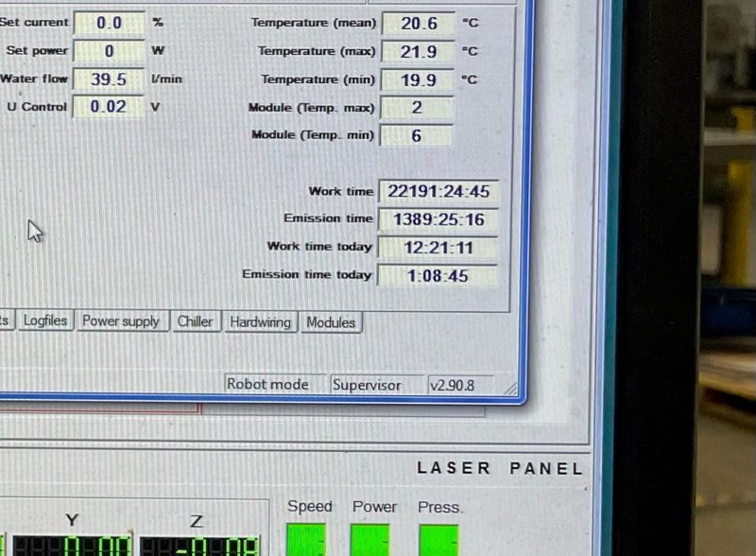Click the Supervisor status field

click(x=368, y=385)
